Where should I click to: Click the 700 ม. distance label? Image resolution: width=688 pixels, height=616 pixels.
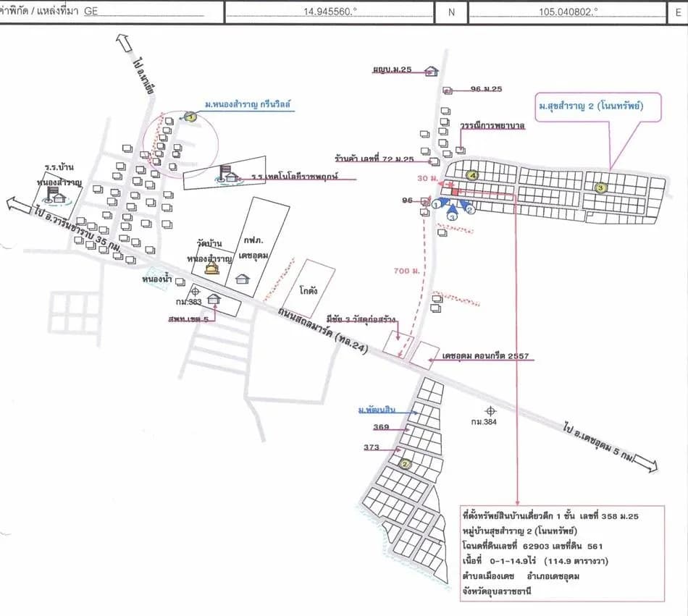point(407,271)
